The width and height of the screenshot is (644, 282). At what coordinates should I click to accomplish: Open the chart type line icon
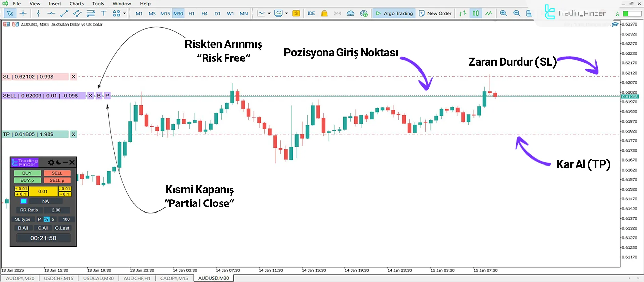point(261,13)
